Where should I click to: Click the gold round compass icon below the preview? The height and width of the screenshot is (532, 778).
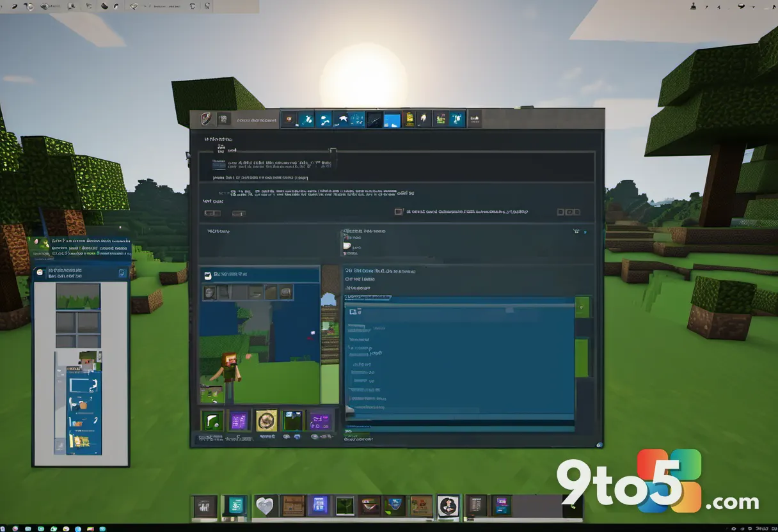click(266, 421)
